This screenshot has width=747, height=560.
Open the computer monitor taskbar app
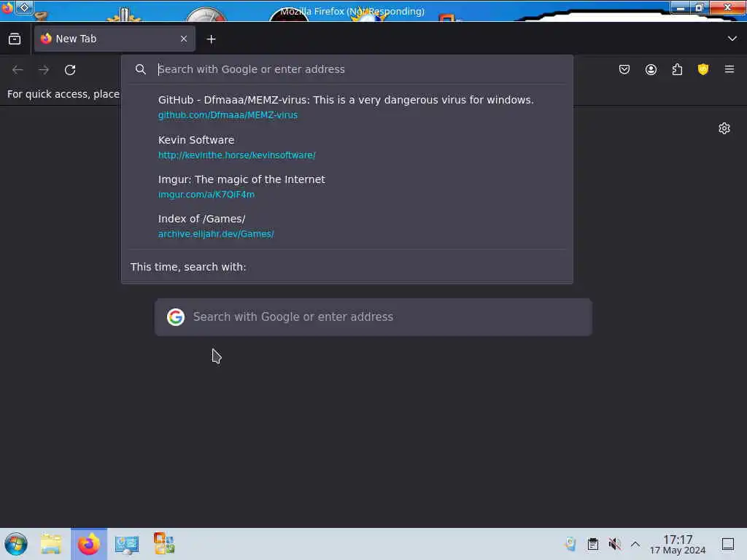tap(127, 544)
